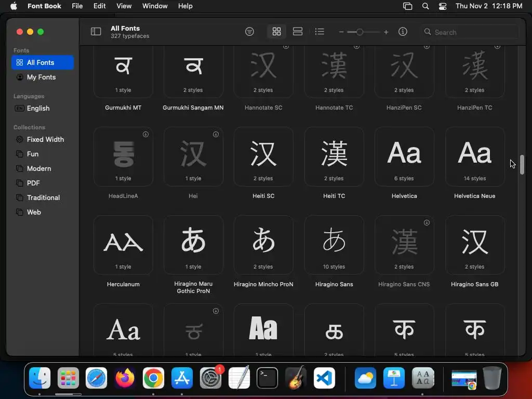Image resolution: width=532 pixels, height=399 pixels.
Task: Click the Hannotate TC font name
Action: pyautogui.click(x=334, y=108)
